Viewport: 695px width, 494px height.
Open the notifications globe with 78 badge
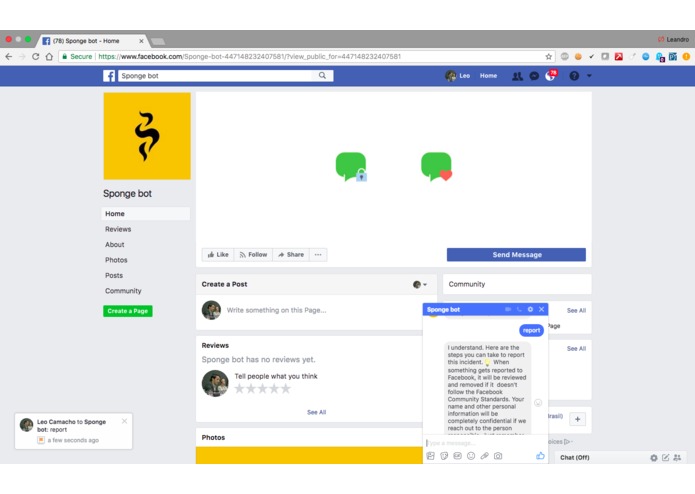coord(551,75)
